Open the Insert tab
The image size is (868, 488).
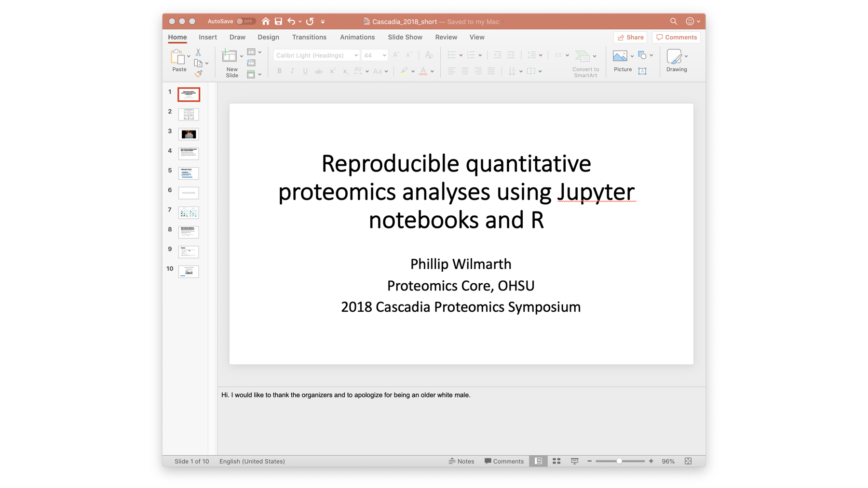(208, 37)
